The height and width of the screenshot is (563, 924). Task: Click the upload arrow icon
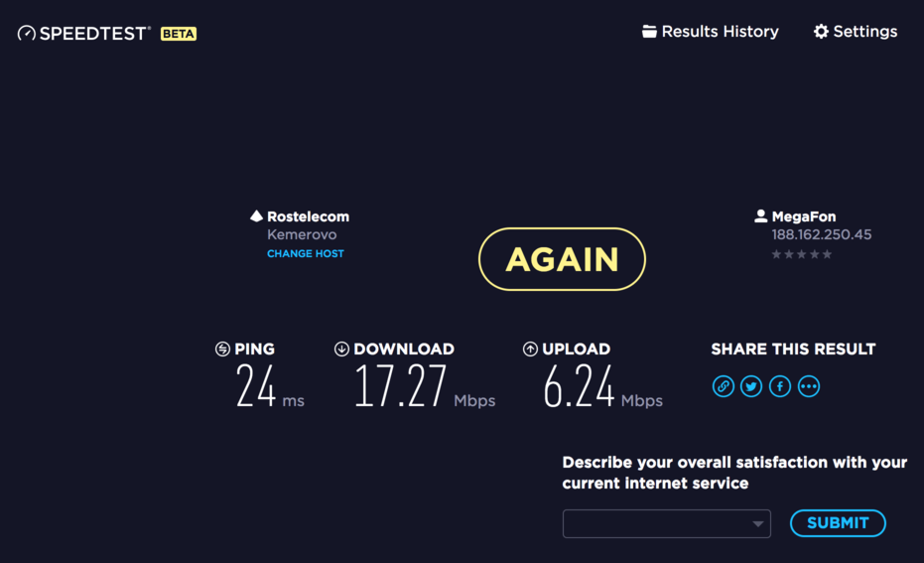[x=530, y=349]
